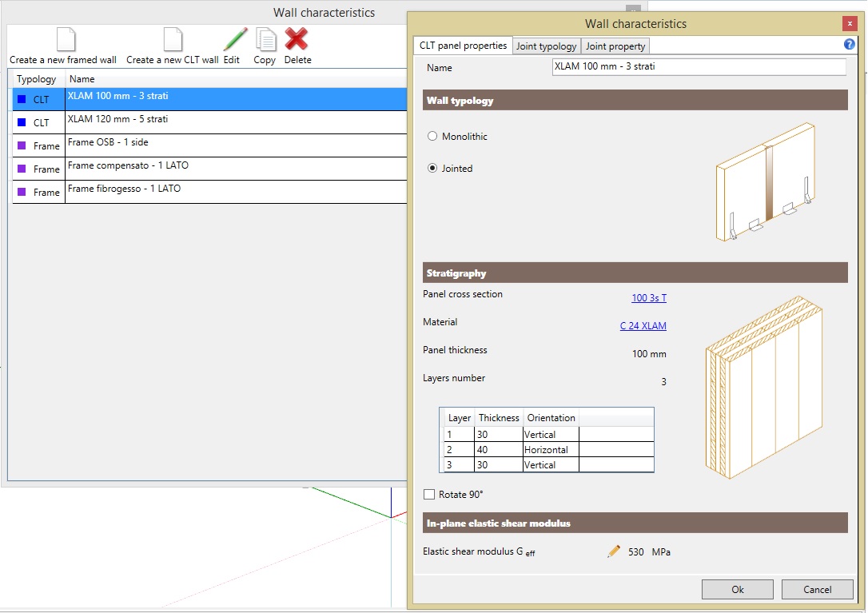Click the Vertical orientation cell of layer 3
The width and height of the screenshot is (868, 613).
551,464
